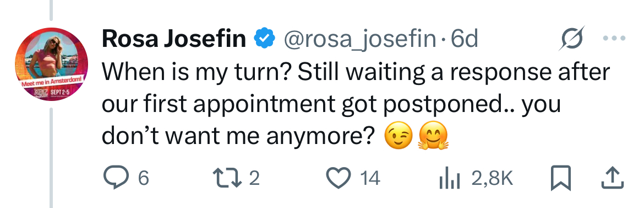Screen dimensions: 644x208
Task: Click the hugging face emoji
Action: (433, 137)
